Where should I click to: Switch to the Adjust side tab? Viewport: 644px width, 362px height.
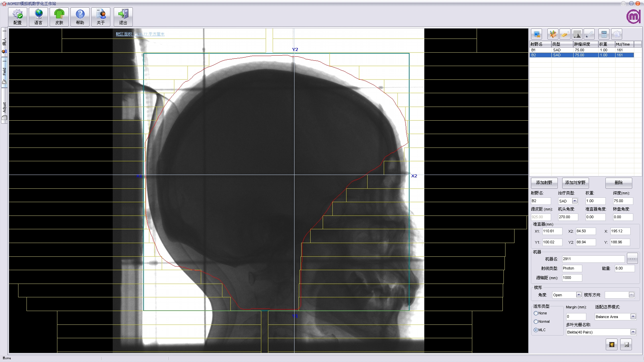click(4, 110)
